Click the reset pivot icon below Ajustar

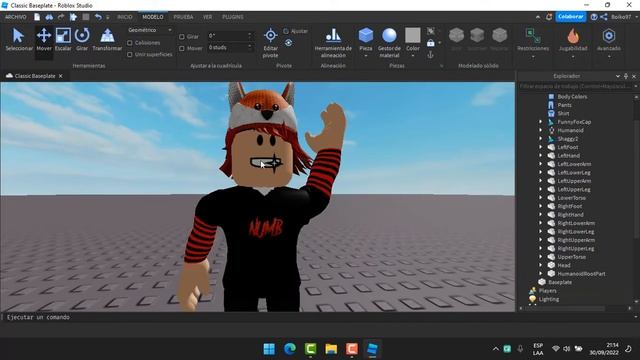point(289,43)
